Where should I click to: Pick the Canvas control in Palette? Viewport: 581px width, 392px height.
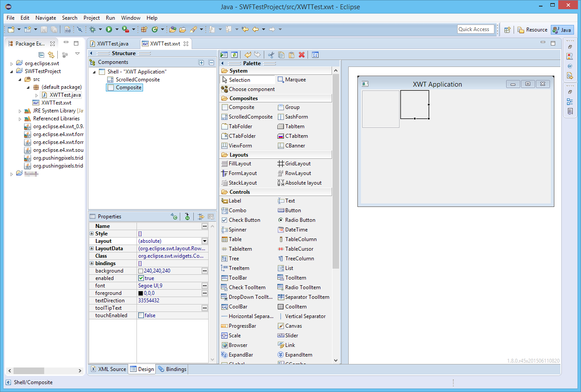290,326
